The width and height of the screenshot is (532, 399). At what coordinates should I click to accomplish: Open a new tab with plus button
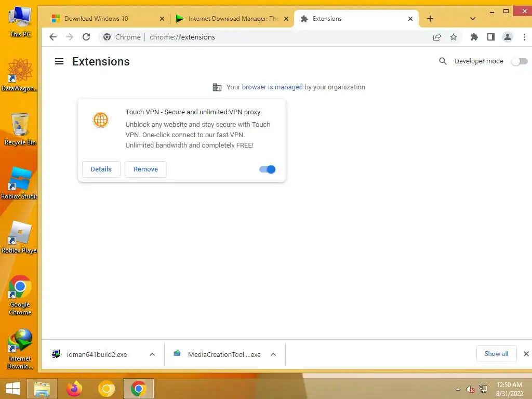pos(430,19)
